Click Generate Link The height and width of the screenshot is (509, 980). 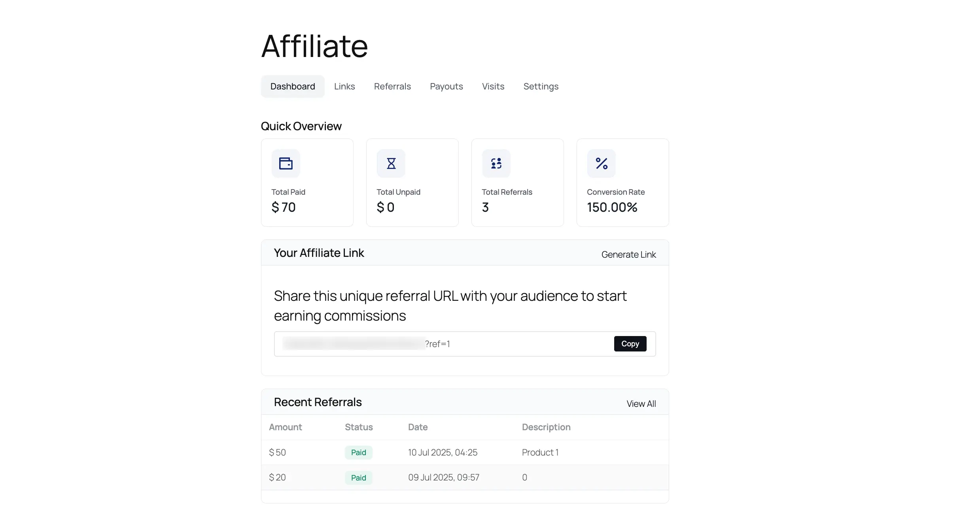point(628,255)
